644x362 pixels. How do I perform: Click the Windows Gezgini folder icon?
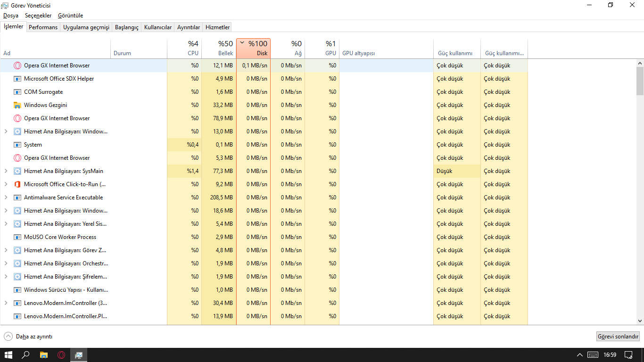point(17,105)
